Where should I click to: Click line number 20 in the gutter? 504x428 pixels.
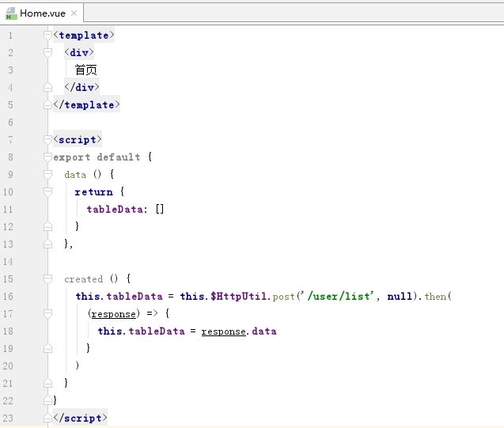(8, 366)
